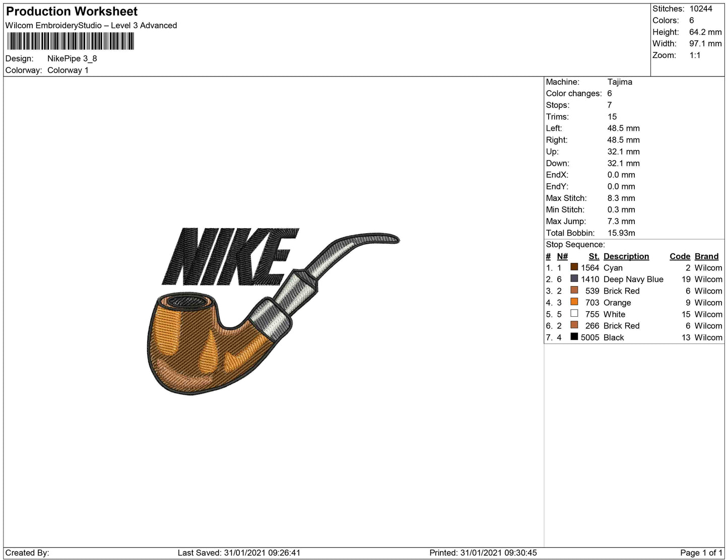
Task: Click the NIKE lettering in the design
Action: (230, 257)
